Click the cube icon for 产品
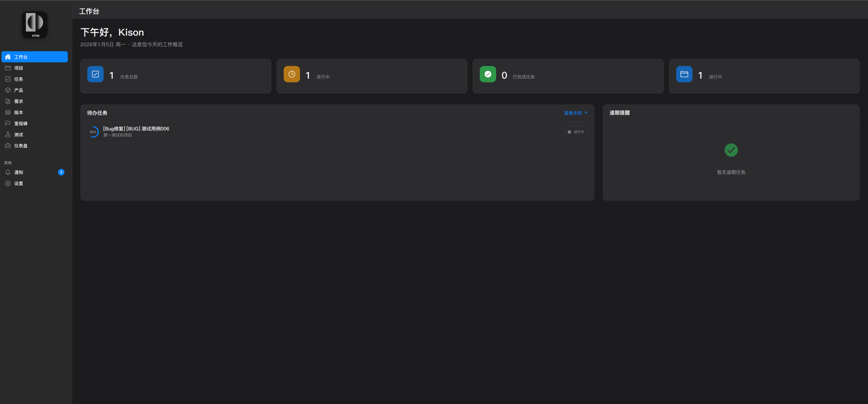The image size is (868, 404). (8, 90)
